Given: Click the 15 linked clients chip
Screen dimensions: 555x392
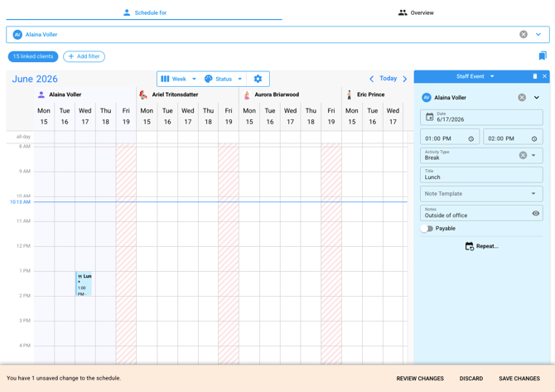Looking at the screenshot, I should tap(33, 56).
